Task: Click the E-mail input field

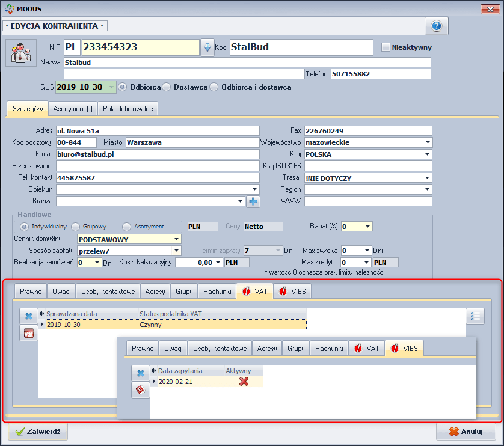Action: 158,154
